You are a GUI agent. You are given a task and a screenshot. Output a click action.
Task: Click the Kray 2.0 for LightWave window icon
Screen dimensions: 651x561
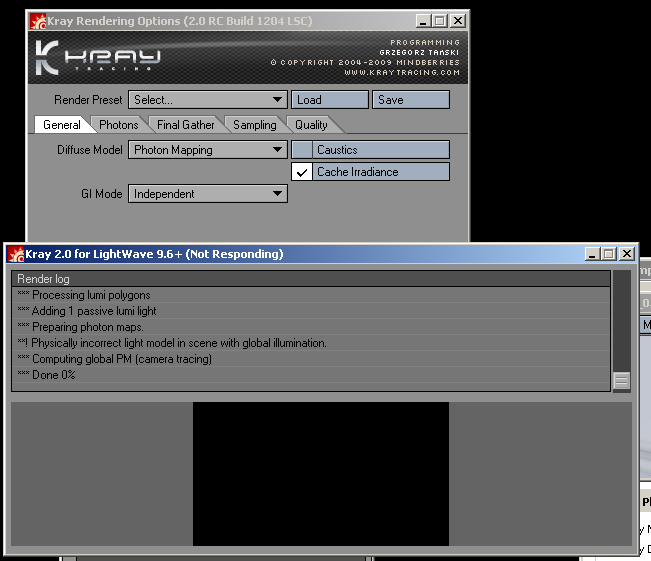[x=14, y=254]
